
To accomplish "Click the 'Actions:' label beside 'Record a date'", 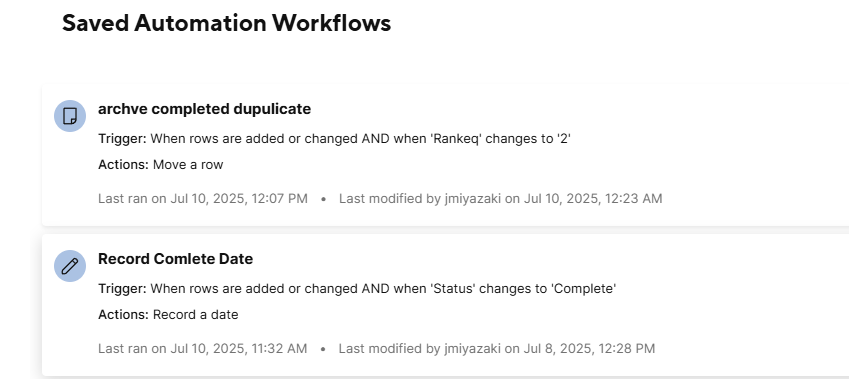I will 123,315.
